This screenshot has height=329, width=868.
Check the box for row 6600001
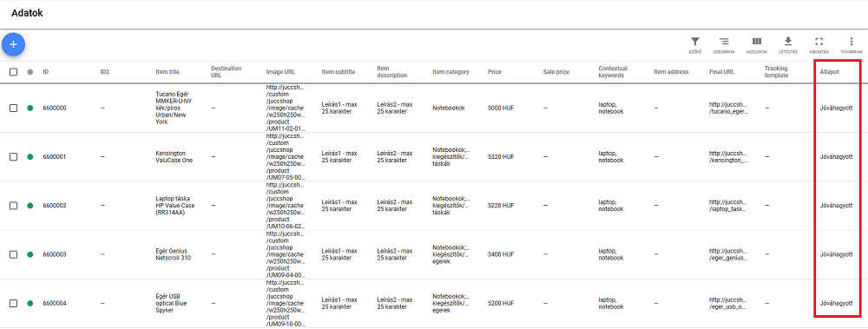[x=14, y=157]
